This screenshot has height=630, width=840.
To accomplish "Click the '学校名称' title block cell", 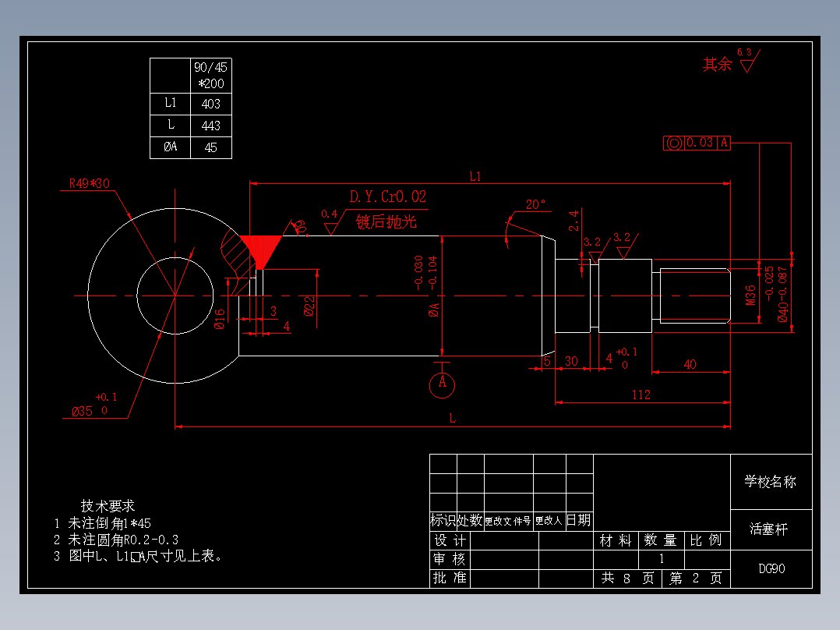I will click(771, 482).
